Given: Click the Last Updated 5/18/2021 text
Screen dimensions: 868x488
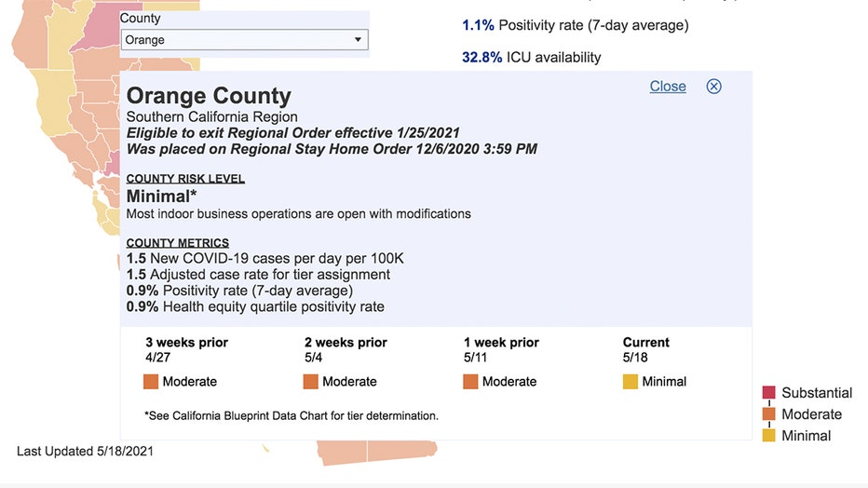Looking at the screenshot, I should pos(85,451).
